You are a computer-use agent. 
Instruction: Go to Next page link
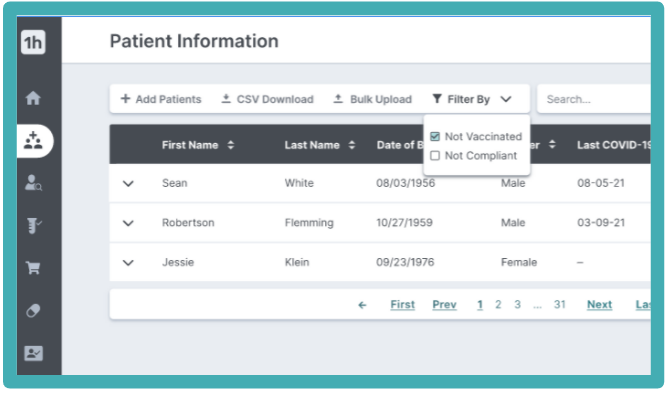[599, 305]
